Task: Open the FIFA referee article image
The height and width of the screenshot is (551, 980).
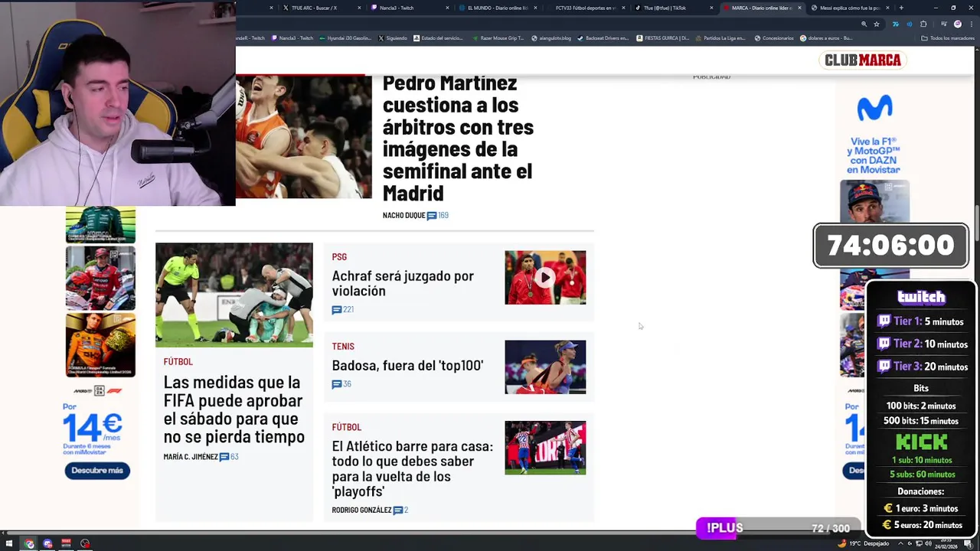Action: (234, 295)
